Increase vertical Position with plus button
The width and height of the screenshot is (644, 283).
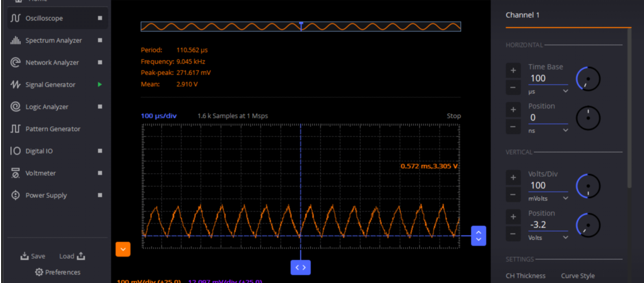tap(513, 217)
